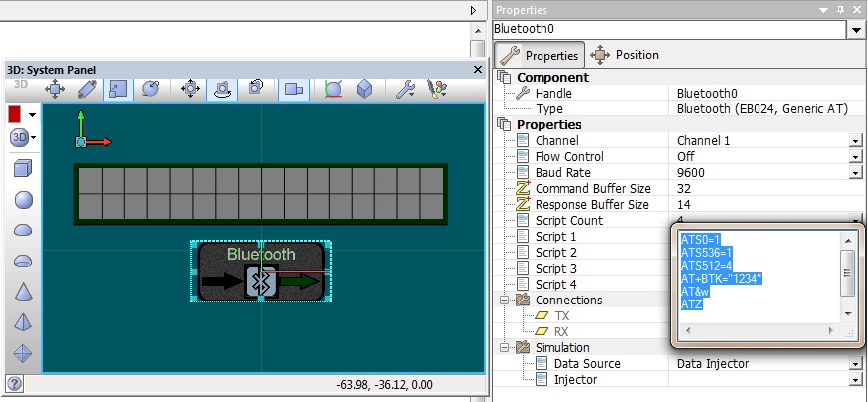Open the Baud Rate dropdown
This screenshot has width=868, height=402.
[x=854, y=173]
